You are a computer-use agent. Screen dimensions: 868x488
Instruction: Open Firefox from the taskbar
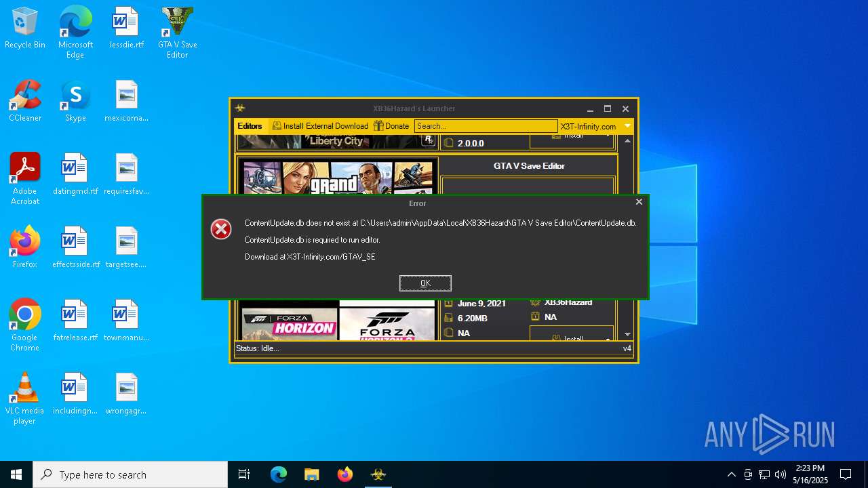[x=344, y=474]
